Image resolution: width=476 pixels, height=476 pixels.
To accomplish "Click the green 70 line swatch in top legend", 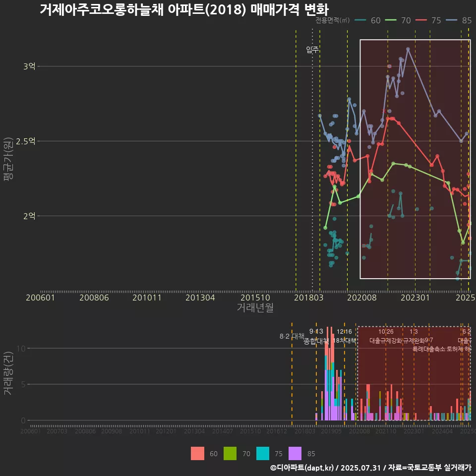I will (391, 20).
